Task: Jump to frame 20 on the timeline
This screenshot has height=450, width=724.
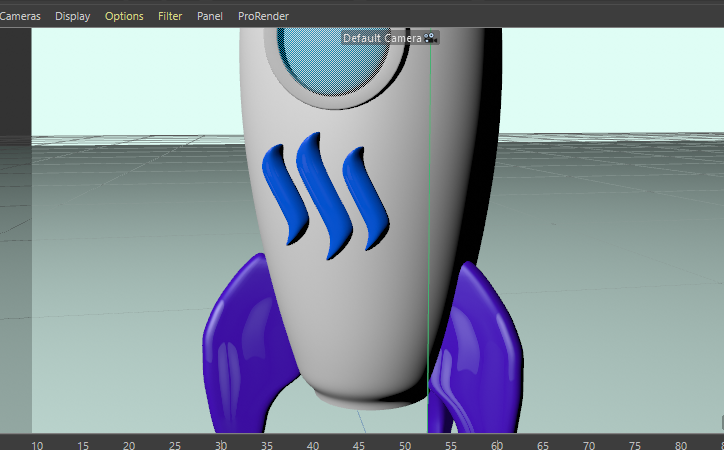Action: coord(129,445)
